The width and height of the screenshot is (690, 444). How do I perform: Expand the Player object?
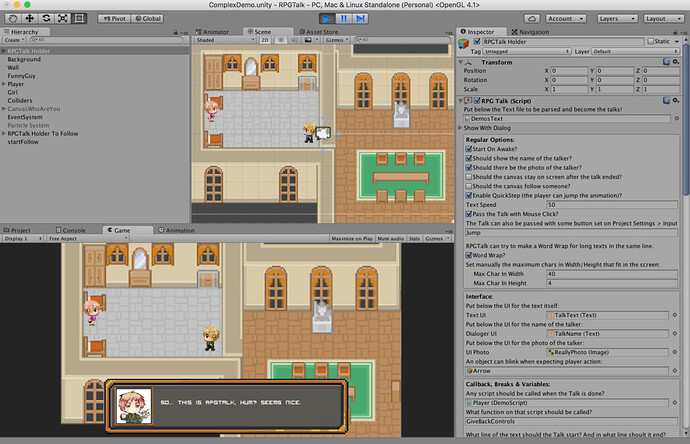pos(4,84)
